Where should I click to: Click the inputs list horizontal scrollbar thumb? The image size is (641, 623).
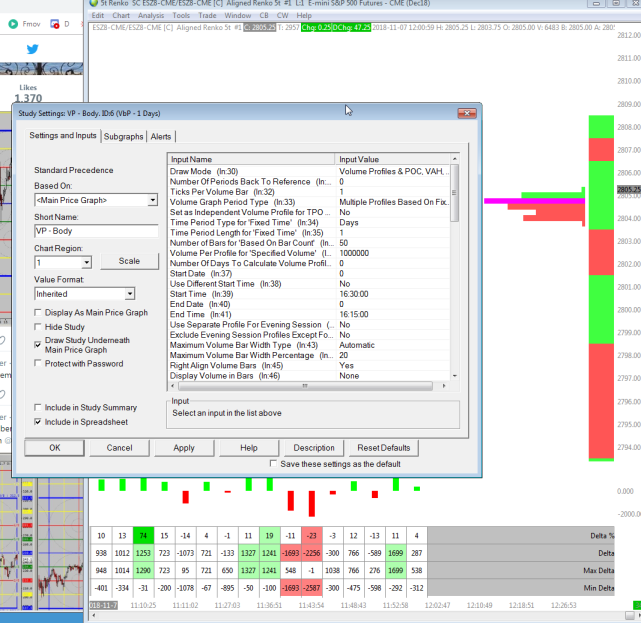tap(305, 386)
